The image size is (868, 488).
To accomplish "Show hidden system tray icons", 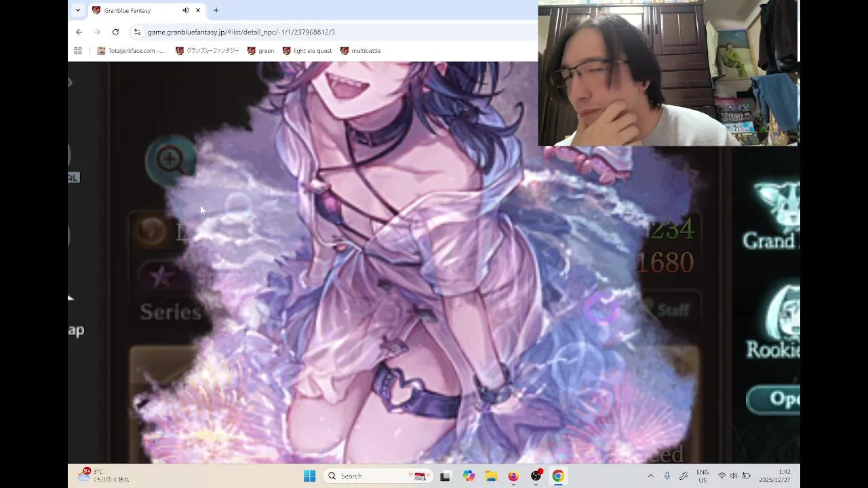I will (x=651, y=476).
